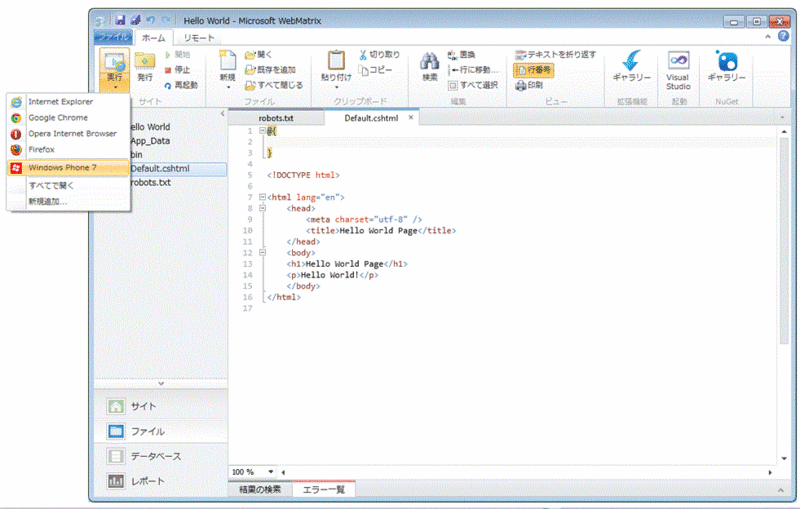Choose Windows Phone 7 in run menu

(68, 167)
